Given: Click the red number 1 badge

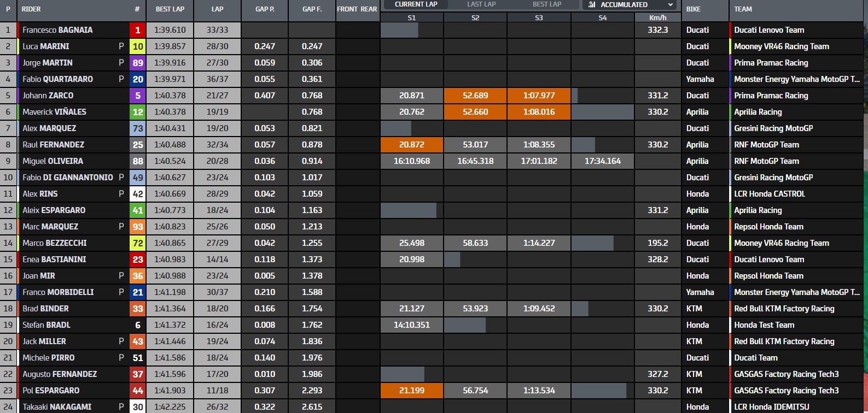Looking at the screenshot, I should click(137, 30).
